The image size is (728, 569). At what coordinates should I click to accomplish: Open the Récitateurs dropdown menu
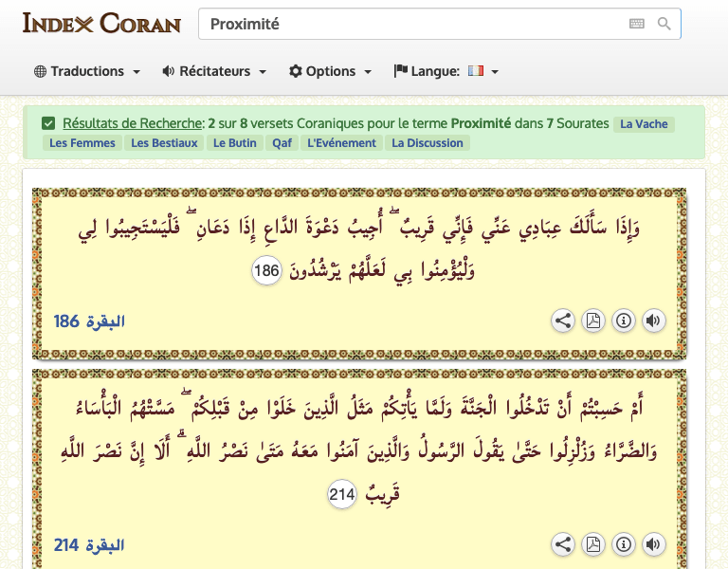214,71
